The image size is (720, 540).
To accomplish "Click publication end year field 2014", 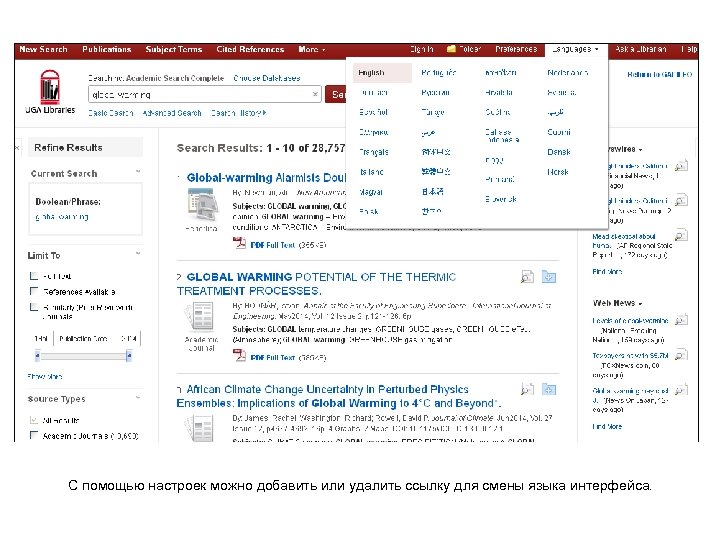I will click(x=129, y=338).
